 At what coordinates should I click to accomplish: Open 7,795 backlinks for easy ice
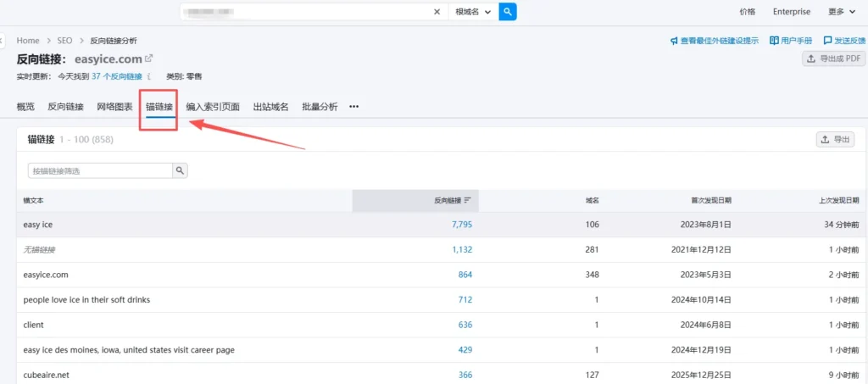(x=462, y=225)
